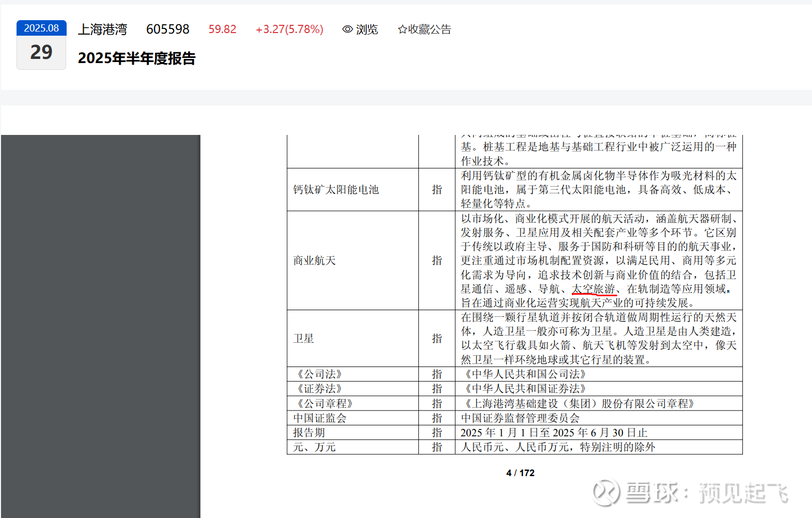Click the day number 29 in date box
812x518 pixels.
(41, 52)
